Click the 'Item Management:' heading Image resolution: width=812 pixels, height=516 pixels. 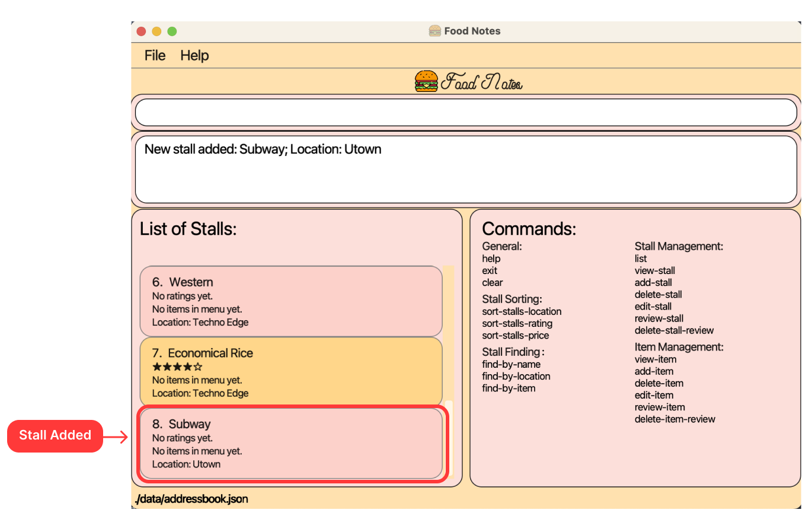(679, 346)
